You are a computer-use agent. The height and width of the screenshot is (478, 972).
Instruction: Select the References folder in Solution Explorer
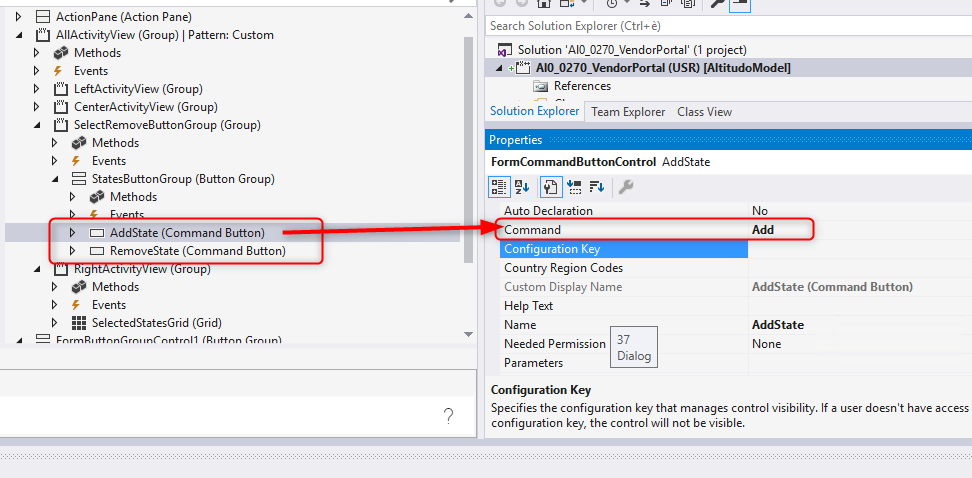[x=581, y=86]
